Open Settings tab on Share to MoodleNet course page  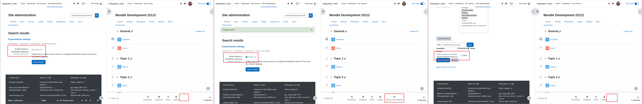point(344,22)
